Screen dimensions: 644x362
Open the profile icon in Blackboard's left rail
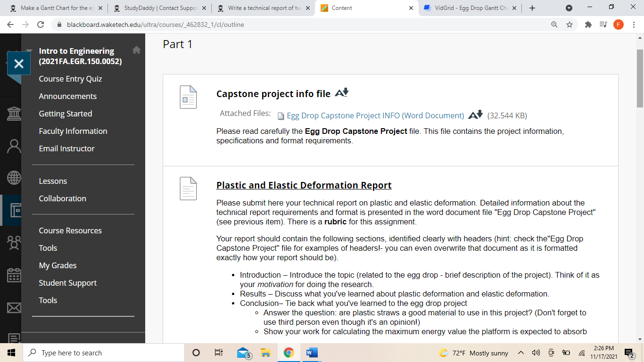14,146
